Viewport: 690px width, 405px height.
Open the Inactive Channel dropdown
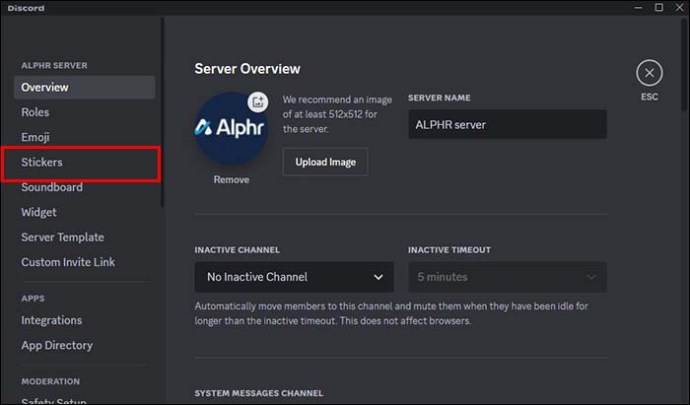click(x=293, y=277)
